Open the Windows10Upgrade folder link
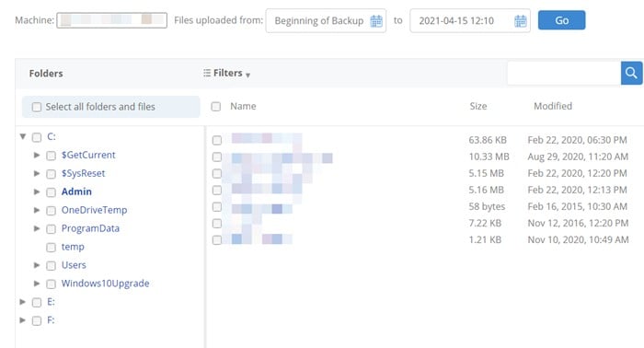This screenshot has width=644, height=348. (x=105, y=284)
